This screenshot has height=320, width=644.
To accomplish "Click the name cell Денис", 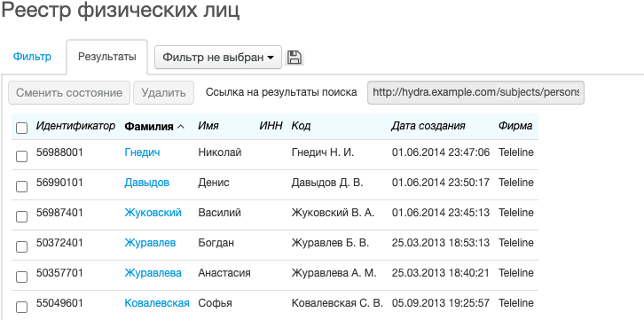I will [214, 183].
